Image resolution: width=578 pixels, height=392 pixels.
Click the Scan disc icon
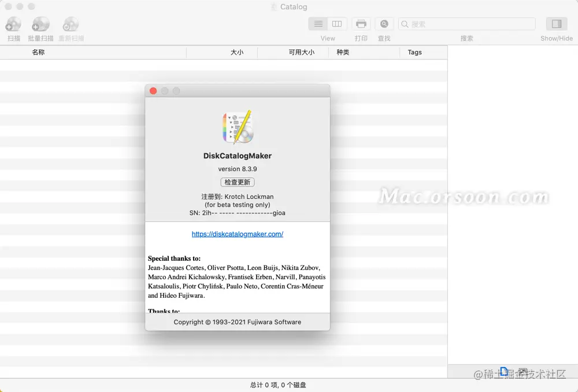click(13, 24)
